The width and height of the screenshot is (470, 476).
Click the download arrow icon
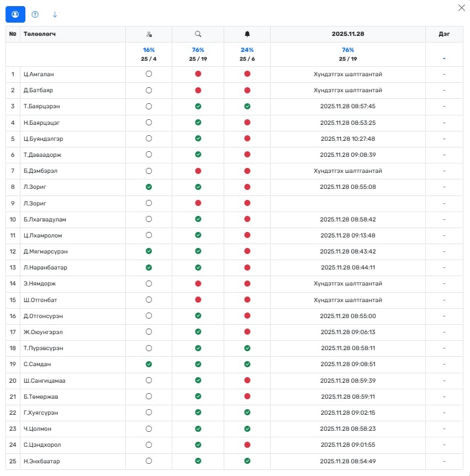point(55,14)
